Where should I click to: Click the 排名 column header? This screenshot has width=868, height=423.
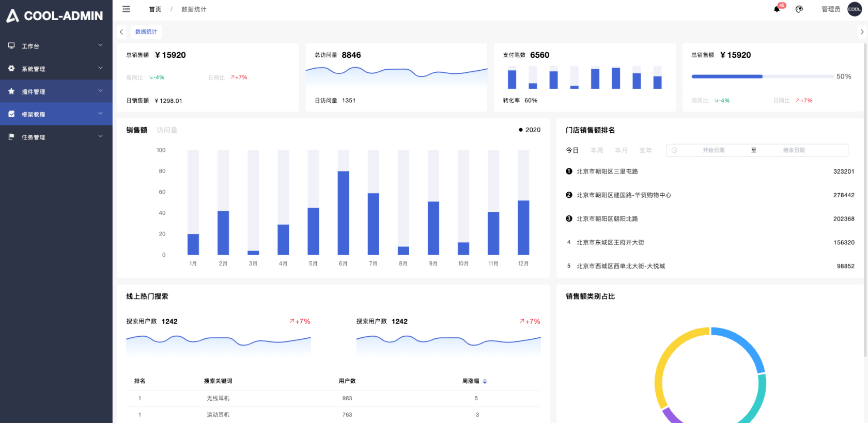pos(139,381)
